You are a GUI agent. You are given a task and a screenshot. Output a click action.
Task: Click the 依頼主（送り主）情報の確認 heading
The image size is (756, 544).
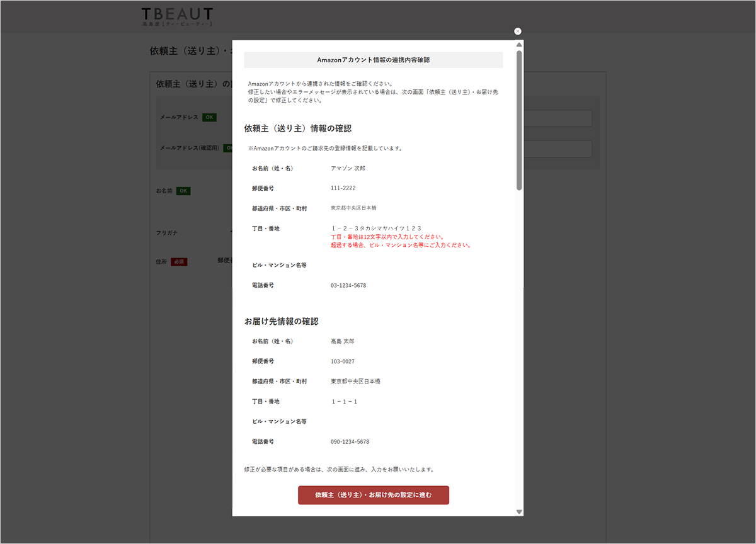point(298,128)
